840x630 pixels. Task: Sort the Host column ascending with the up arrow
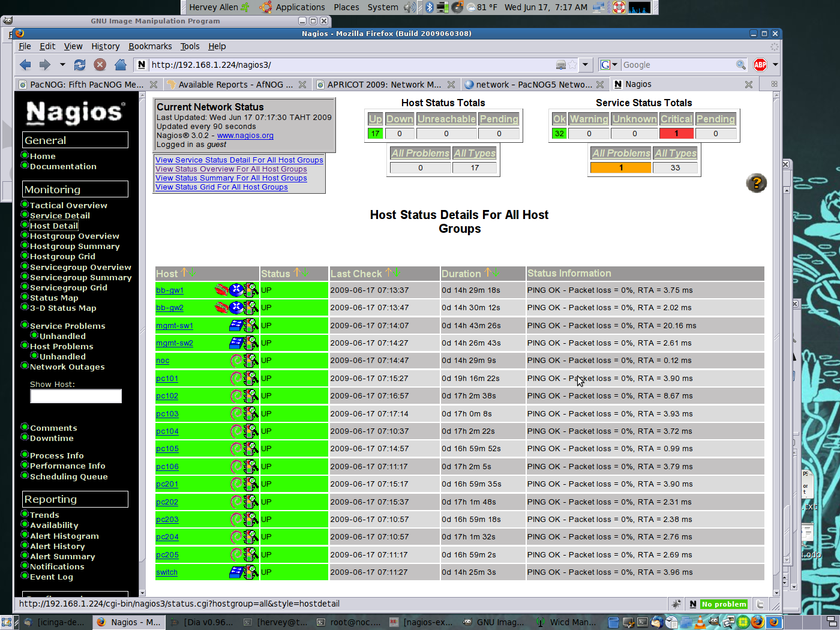[x=185, y=273]
